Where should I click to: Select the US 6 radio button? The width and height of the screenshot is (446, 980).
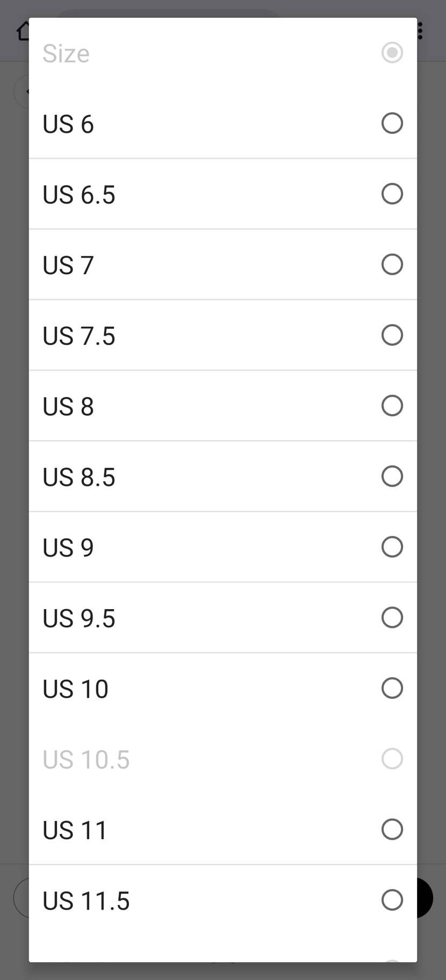392,123
